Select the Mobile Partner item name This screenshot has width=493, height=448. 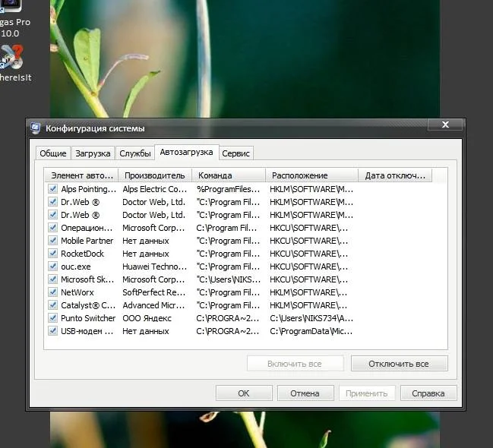(87, 241)
